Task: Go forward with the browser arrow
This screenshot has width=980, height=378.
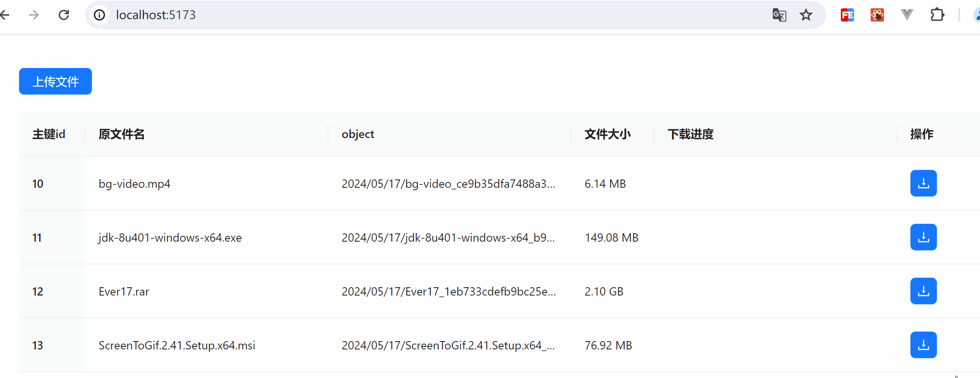Action: (34, 15)
